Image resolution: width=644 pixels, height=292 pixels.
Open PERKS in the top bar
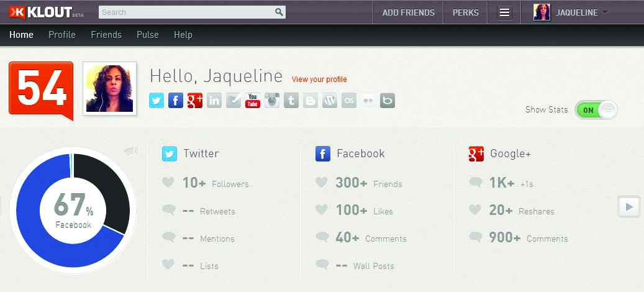click(x=465, y=12)
